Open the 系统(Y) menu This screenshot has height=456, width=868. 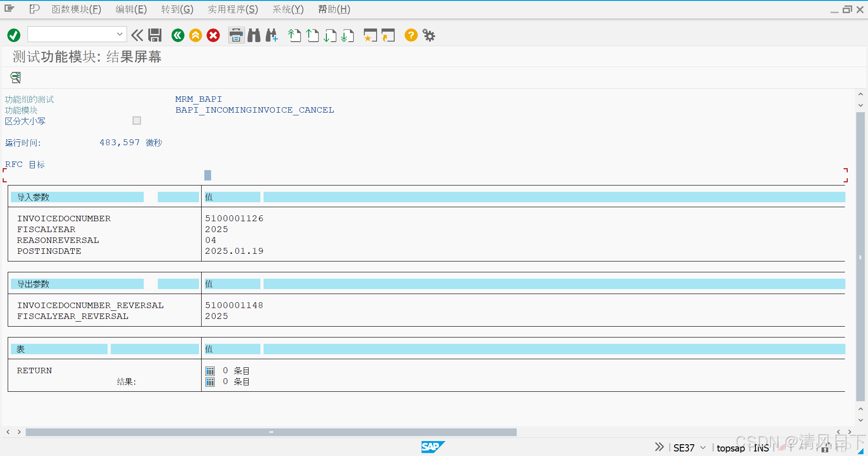(288, 9)
